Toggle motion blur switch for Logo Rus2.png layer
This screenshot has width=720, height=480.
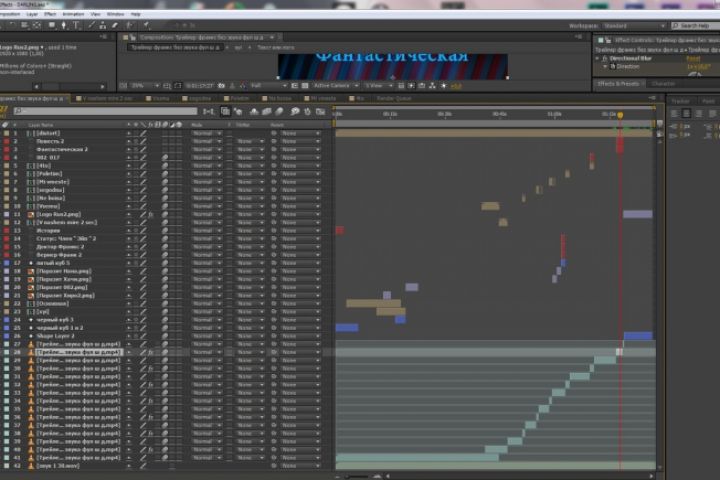(x=165, y=215)
